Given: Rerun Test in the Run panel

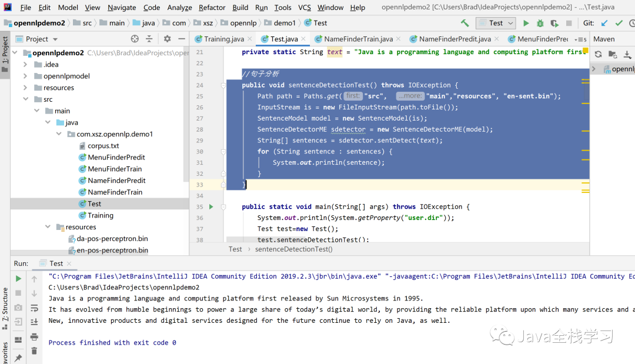Looking at the screenshot, I should tap(18, 279).
